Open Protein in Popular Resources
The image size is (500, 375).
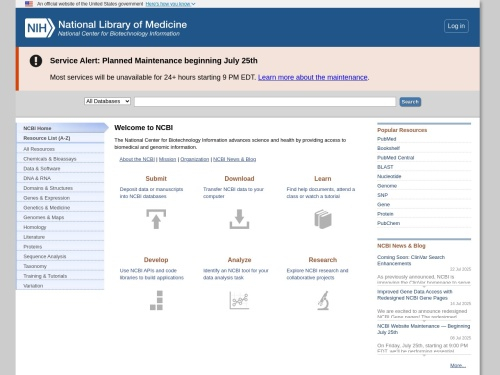pos(385,214)
